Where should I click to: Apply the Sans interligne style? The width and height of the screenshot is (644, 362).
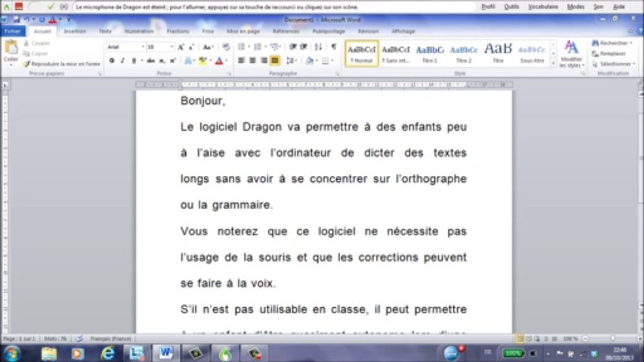pyautogui.click(x=396, y=54)
